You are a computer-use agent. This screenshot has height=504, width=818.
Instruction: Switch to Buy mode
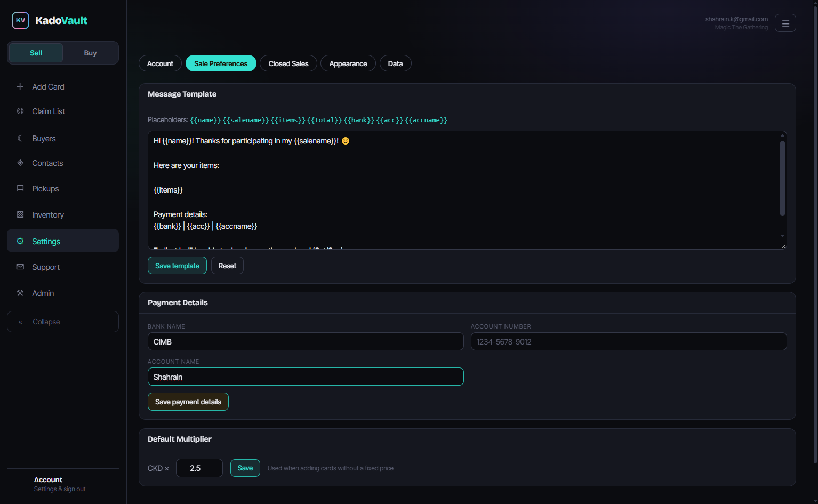(91, 53)
